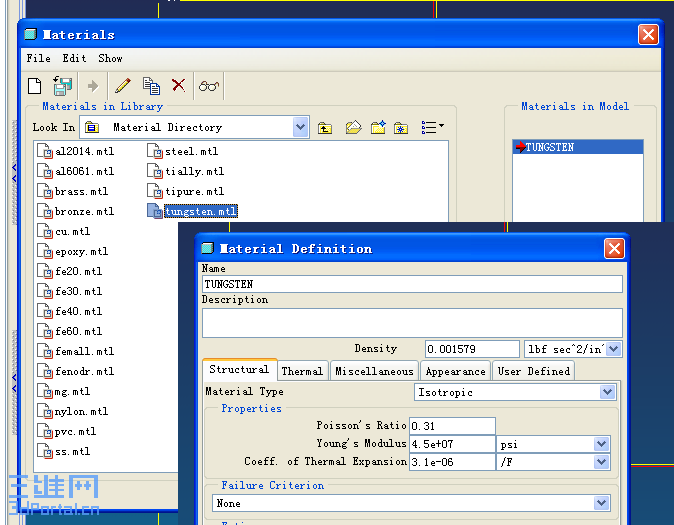Expand the Material Type dropdown
674x525 pixels.
point(607,392)
